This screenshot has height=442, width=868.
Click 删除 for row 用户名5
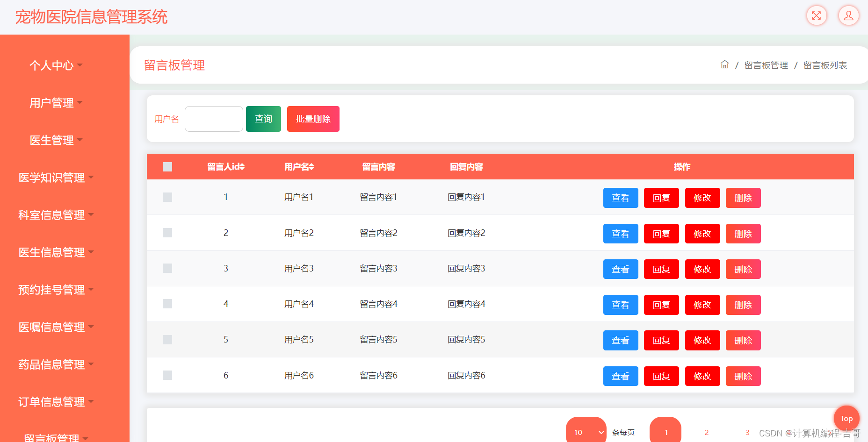(x=743, y=340)
